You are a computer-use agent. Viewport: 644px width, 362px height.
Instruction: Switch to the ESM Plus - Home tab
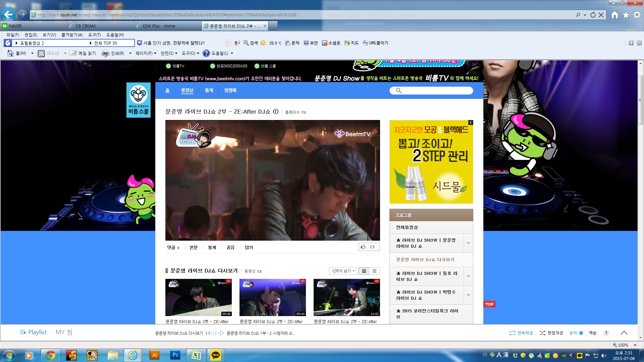tap(168, 26)
